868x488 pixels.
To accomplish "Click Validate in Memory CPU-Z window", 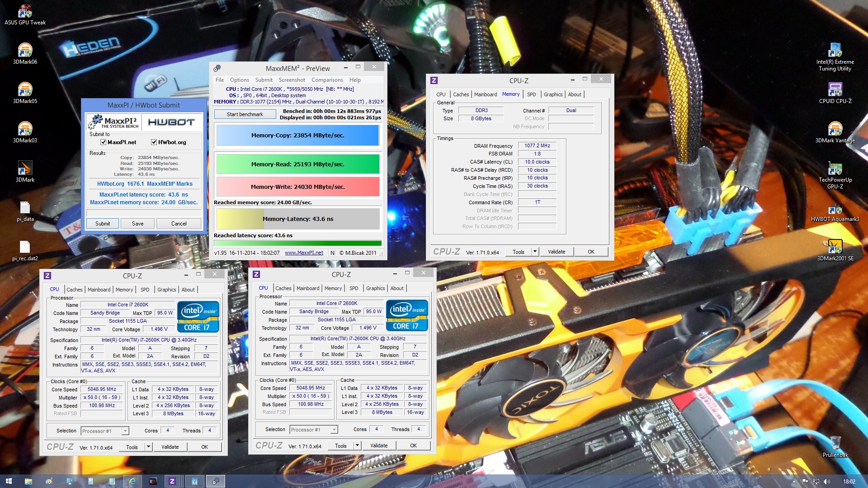I will [x=557, y=252].
